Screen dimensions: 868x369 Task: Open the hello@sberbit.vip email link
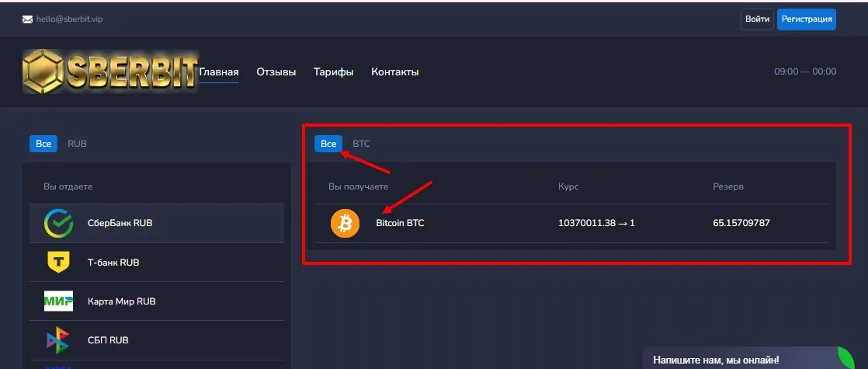(x=70, y=19)
